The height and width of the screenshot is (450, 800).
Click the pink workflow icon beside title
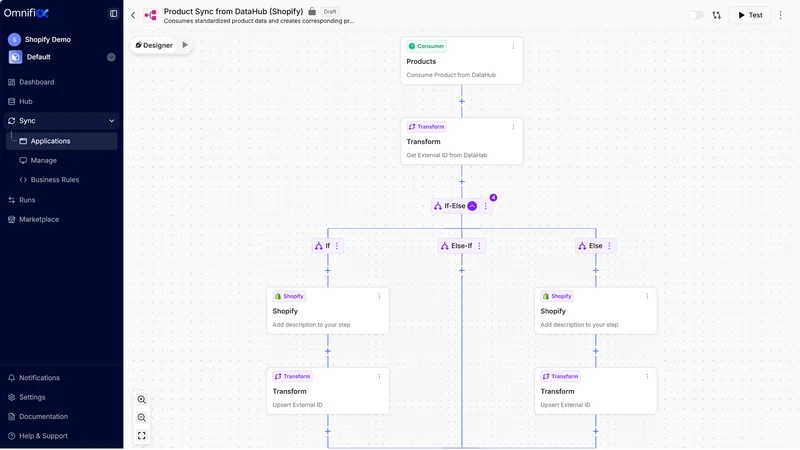click(151, 15)
